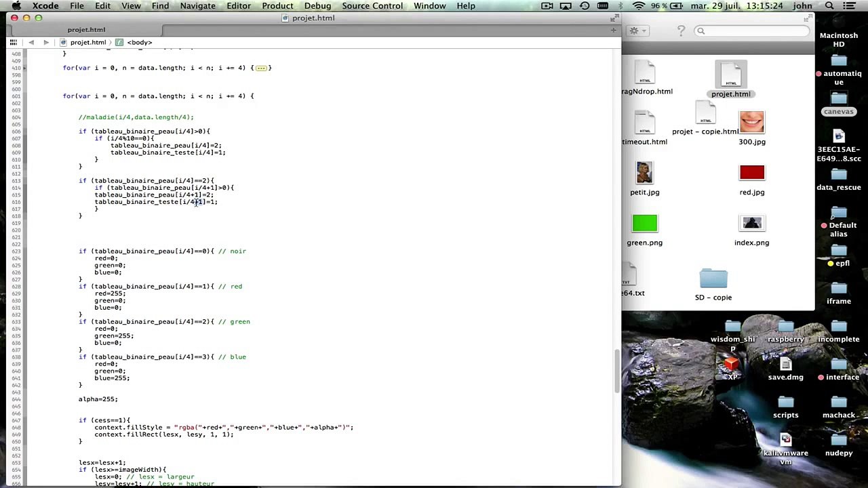
Task: Enter full screen for the Finder window
Action: [x=806, y=18]
